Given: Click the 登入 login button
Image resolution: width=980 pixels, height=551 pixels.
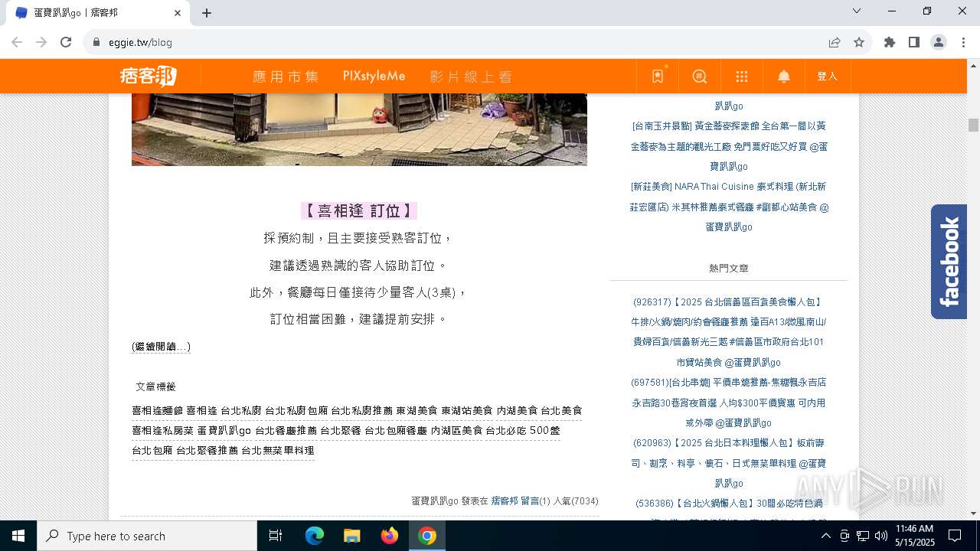Looking at the screenshot, I should click(x=828, y=77).
